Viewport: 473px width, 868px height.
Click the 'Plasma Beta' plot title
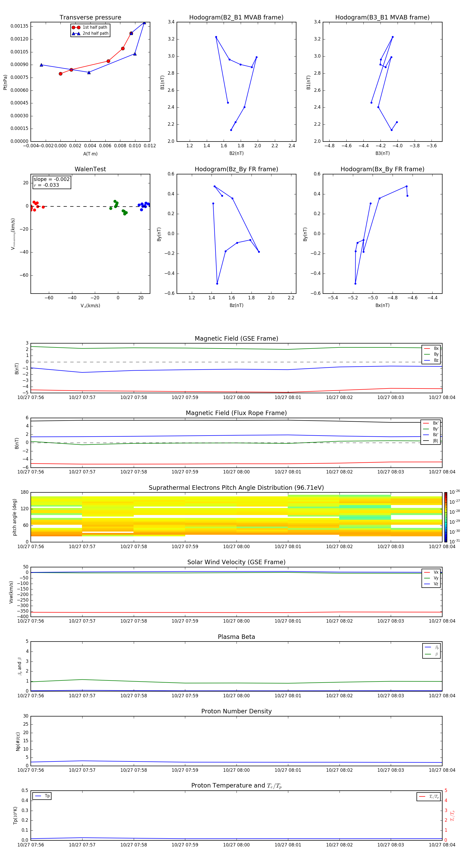(x=236, y=637)
